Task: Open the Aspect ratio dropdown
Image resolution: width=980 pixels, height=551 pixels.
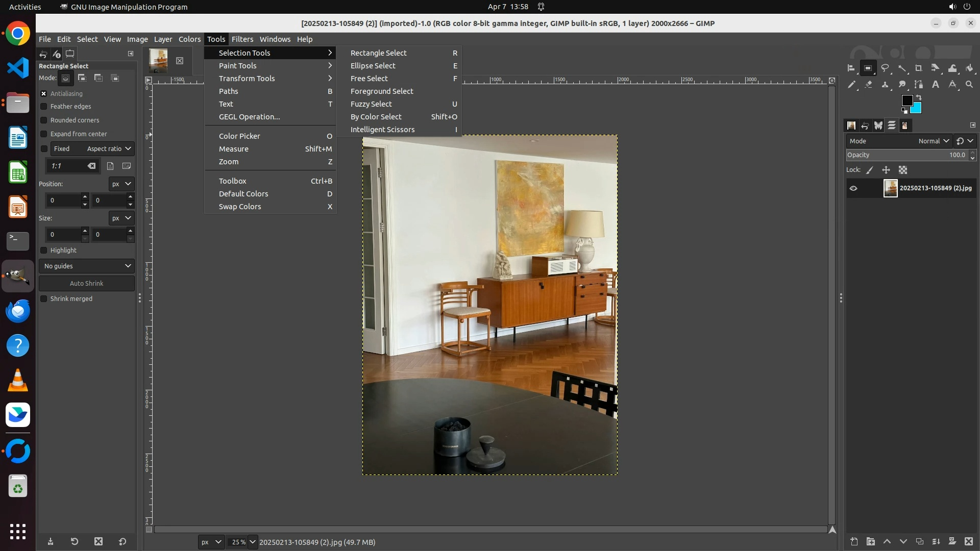Action: tap(109, 149)
